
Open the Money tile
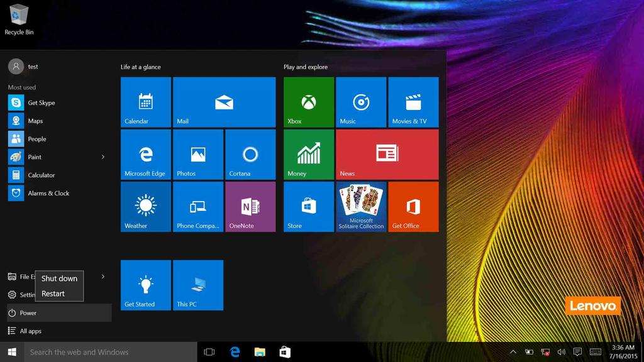tap(309, 155)
